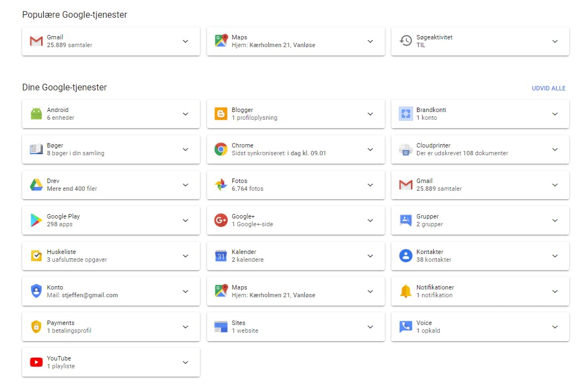The image size is (588, 386).
Task: Click '3 uafsluttede opgaver' text
Action: [77, 260]
